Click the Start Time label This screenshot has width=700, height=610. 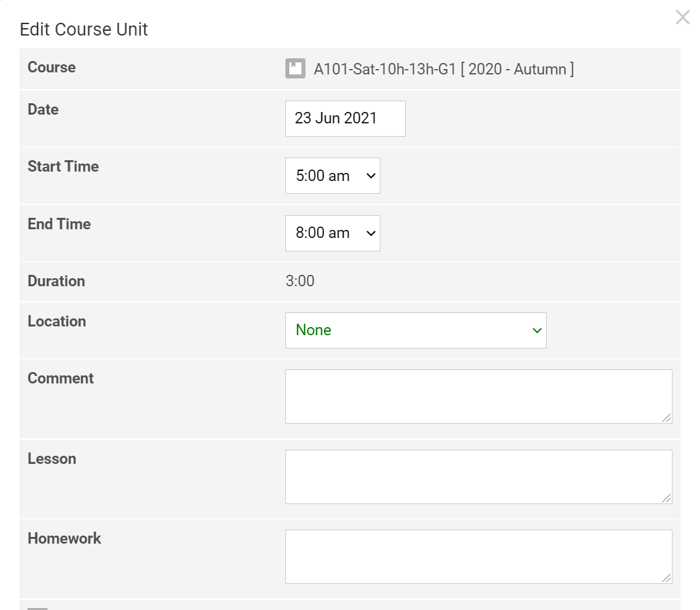click(x=63, y=167)
